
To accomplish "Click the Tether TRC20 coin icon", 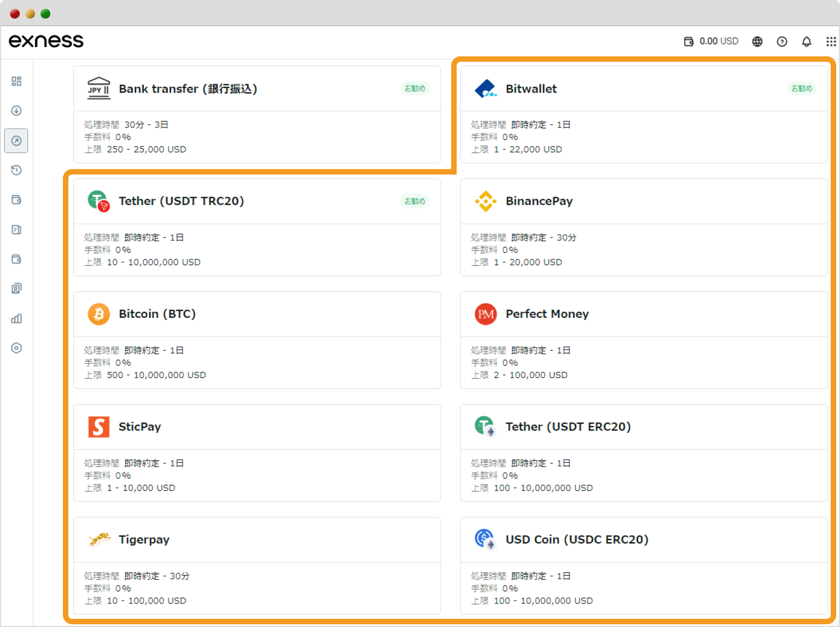I will [x=98, y=201].
